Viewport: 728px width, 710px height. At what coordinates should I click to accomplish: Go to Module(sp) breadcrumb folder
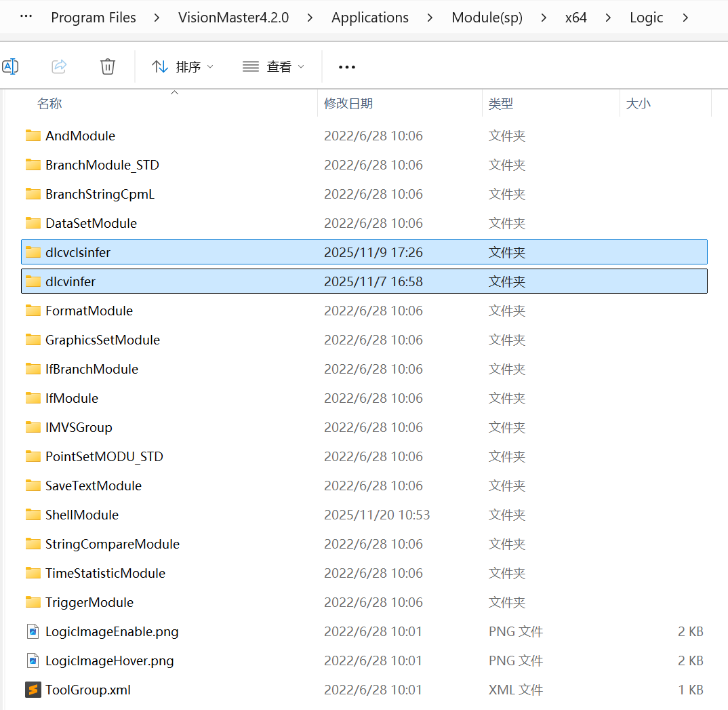point(487,18)
